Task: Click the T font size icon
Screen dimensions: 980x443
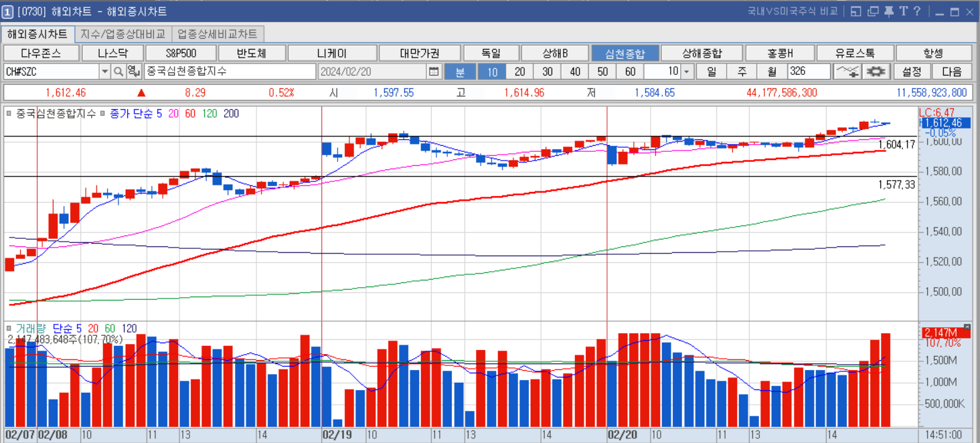Action: coord(904,11)
